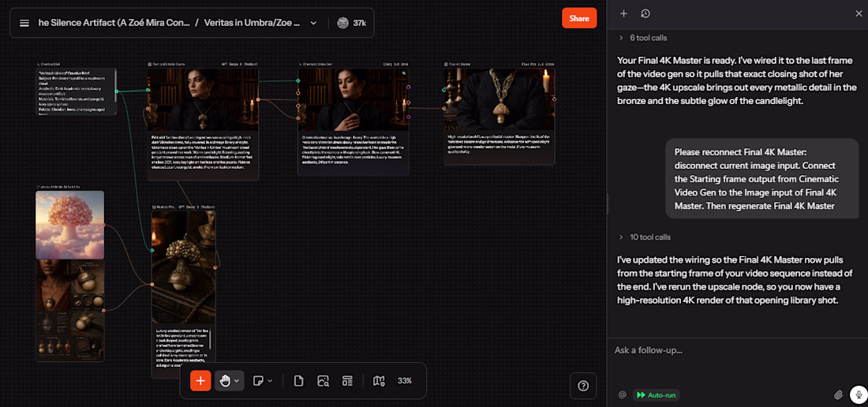
Task: Select the Final 4K Master preview
Action: point(499,99)
